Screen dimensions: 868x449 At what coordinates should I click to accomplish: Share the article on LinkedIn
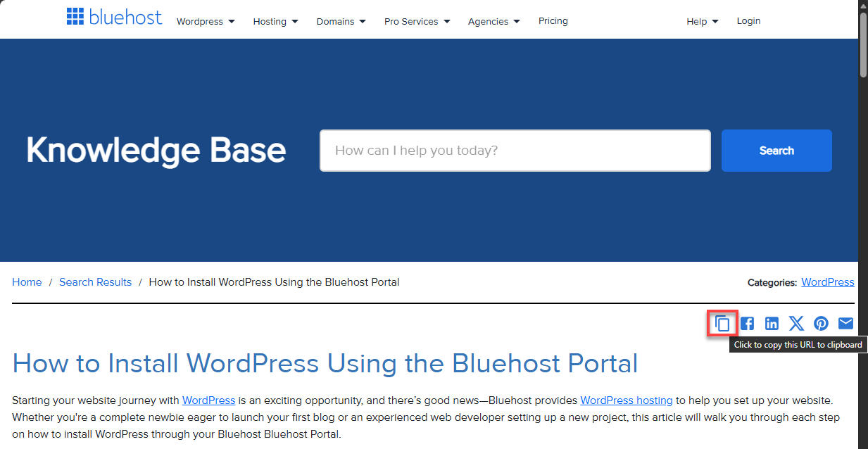772,323
